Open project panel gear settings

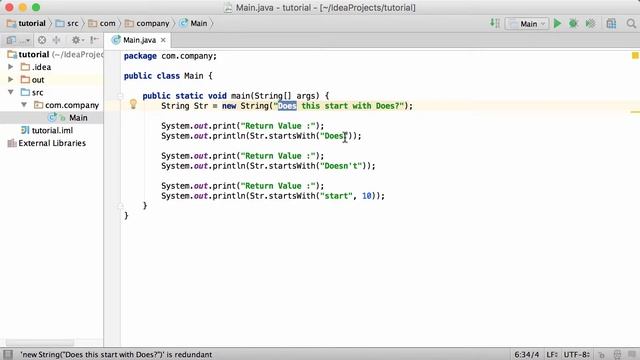[x=77, y=40]
